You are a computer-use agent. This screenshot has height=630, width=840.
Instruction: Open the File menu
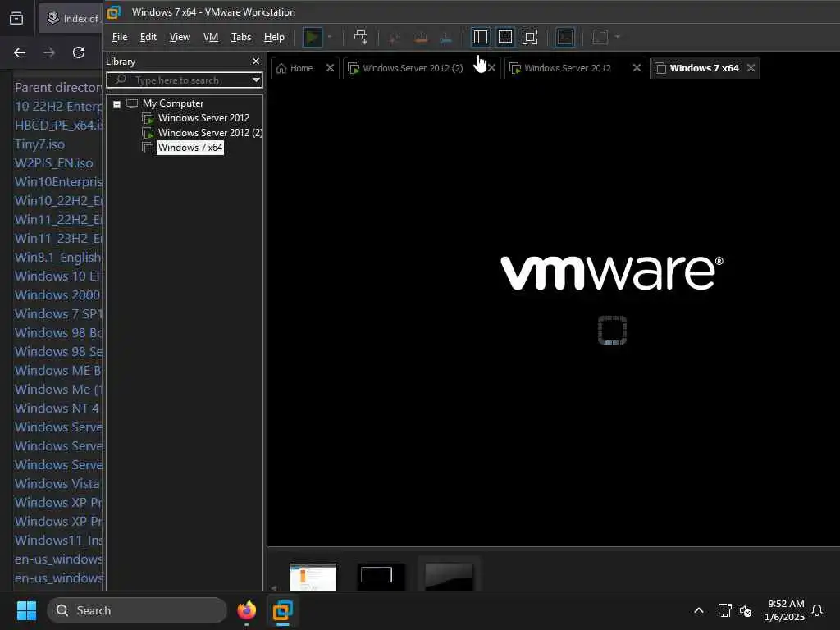(x=120, y=37)
